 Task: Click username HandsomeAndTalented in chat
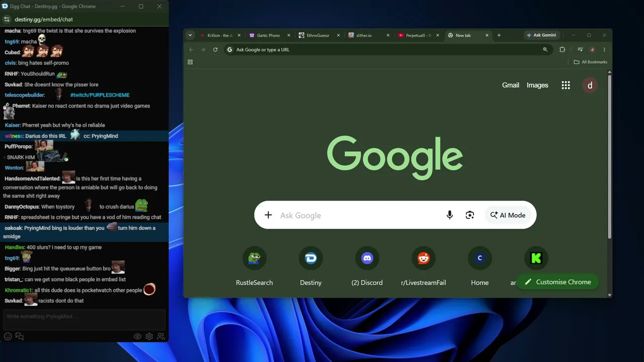coord(32,178)
